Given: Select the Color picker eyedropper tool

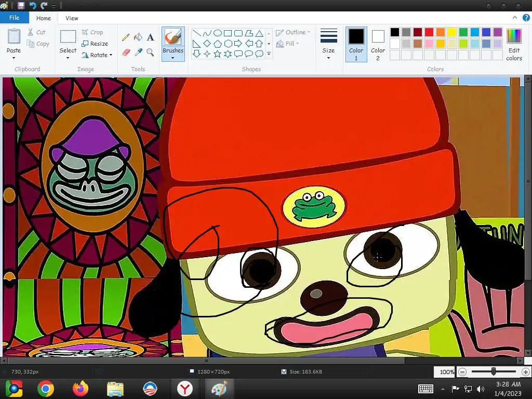Looking at the screenshot, I should 138,52.
